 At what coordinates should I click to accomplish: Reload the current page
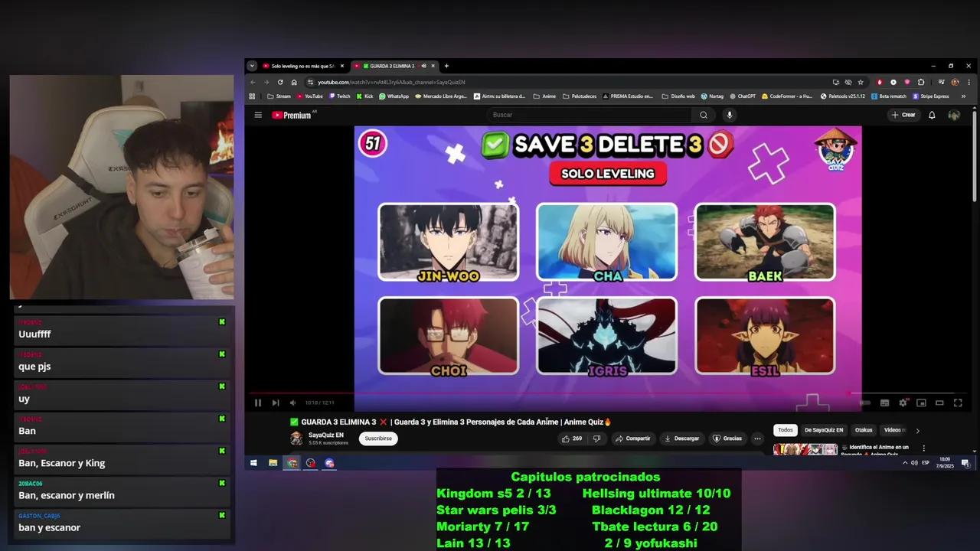pyautogui.click(x=280, y=82)
